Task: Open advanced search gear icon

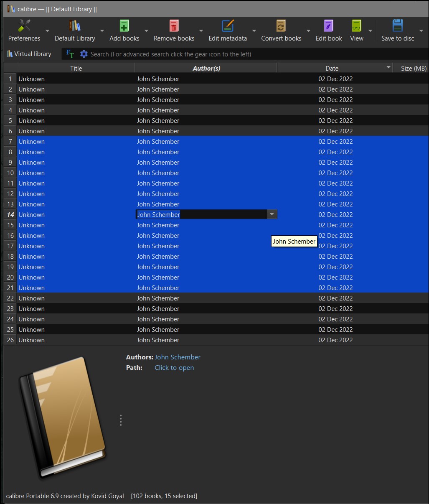Action: (x=84, y=54)
